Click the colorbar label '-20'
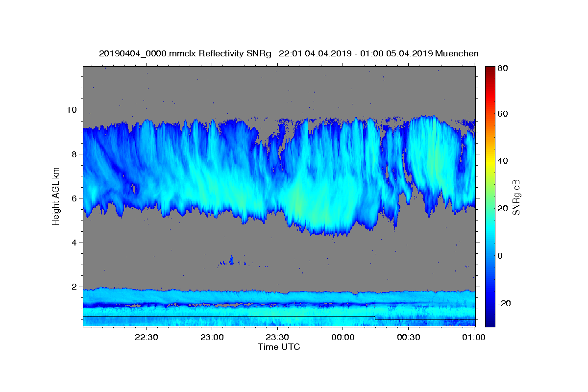 click(x=505, y=303)
